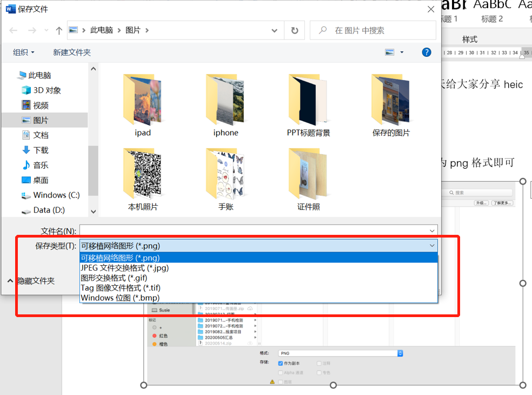
Task: Click 此电脑 in the address path
Action: 102,30
